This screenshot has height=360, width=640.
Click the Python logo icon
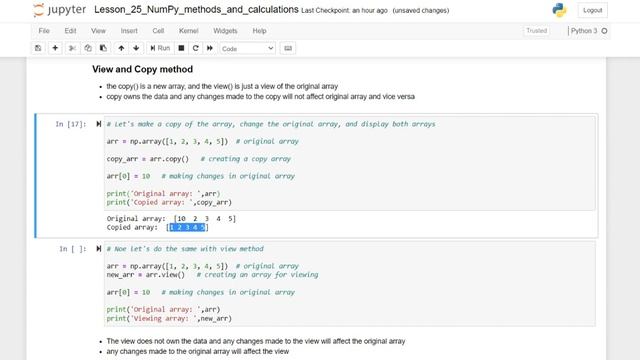(x=559, y=10)
